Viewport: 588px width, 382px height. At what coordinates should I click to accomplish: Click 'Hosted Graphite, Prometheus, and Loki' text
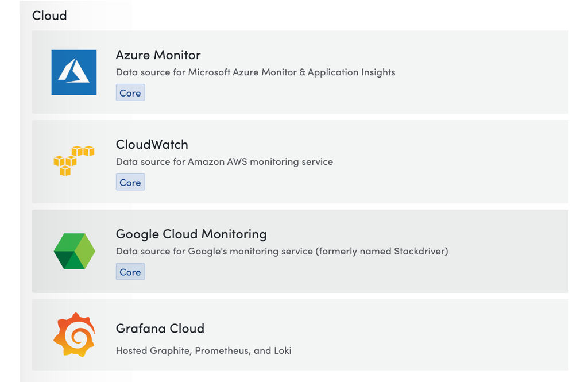point(204,350)
